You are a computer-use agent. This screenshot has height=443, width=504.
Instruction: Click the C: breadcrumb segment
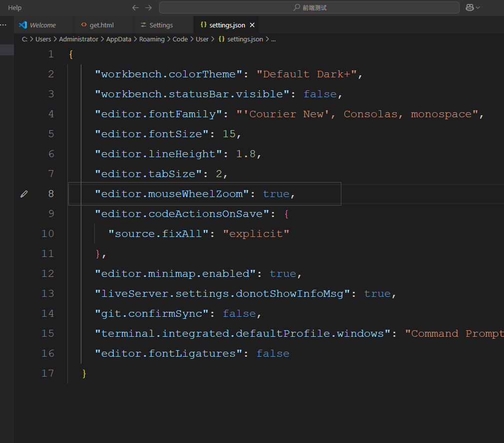click(x=24, y=39)
